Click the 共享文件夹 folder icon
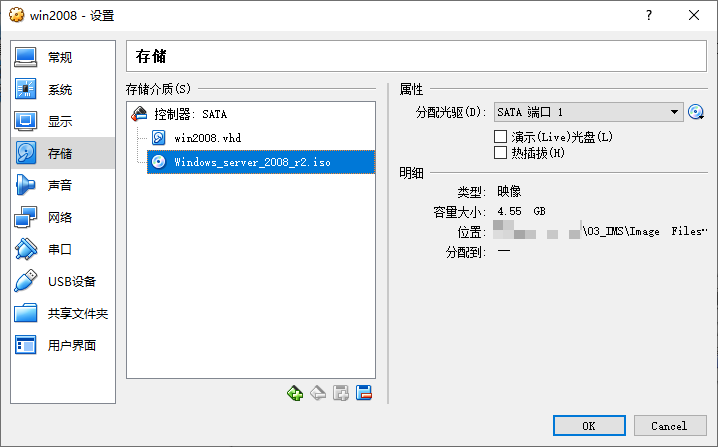Image resolution: width=718 pixels, height=447 pixels. (x=26, y=313)
